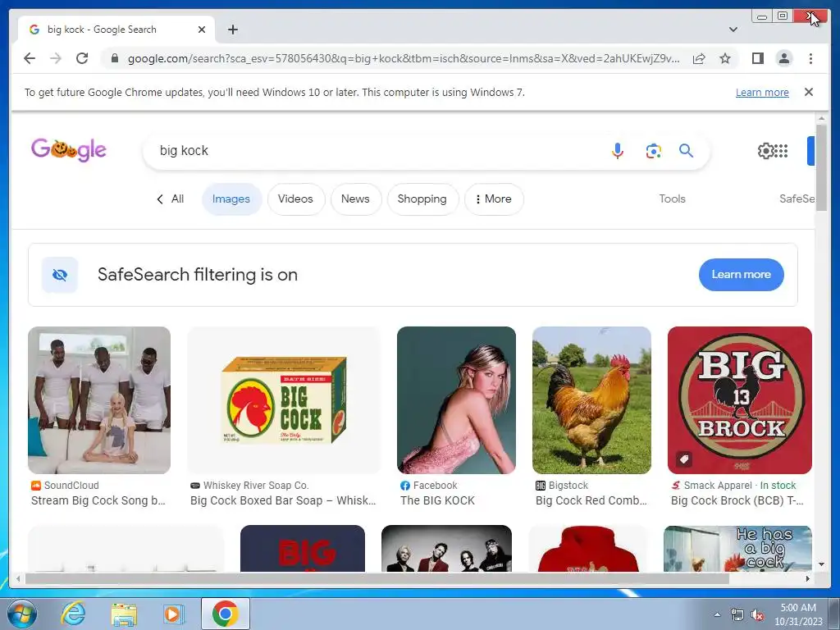Open the SoundCloud source link
The image size is (840, 630).
coord(65,486)
